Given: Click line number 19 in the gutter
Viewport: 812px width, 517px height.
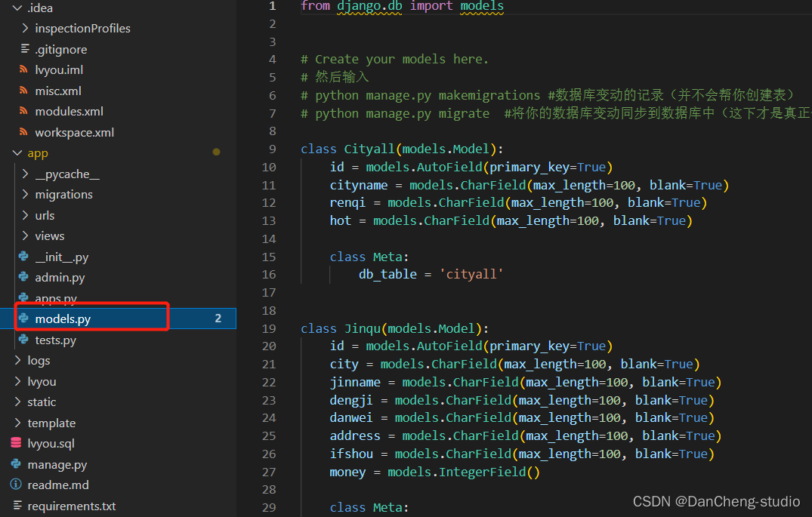Looking at the screenshot, I should 269,328.
